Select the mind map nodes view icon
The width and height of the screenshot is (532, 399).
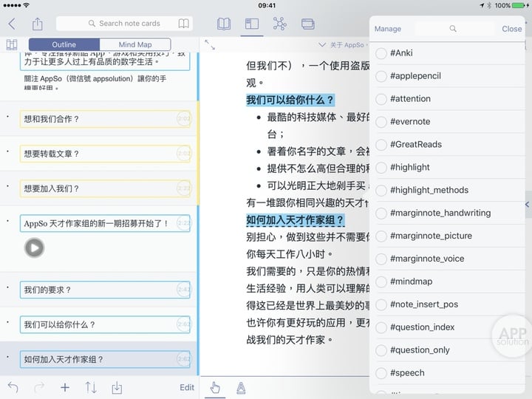279,24
